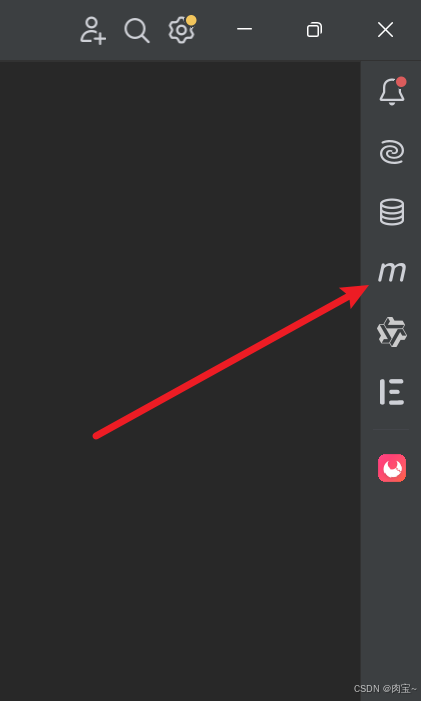Image resolution: width=421 pixels, height=701 pixels.
Task: Click the CSDN watermark text
Action: [385, 688]
